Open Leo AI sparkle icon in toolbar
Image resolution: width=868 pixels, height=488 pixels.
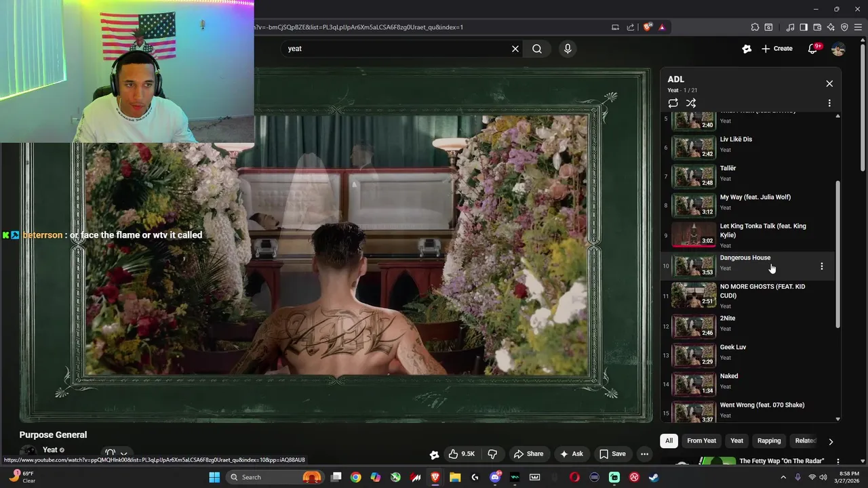point(831,27)
